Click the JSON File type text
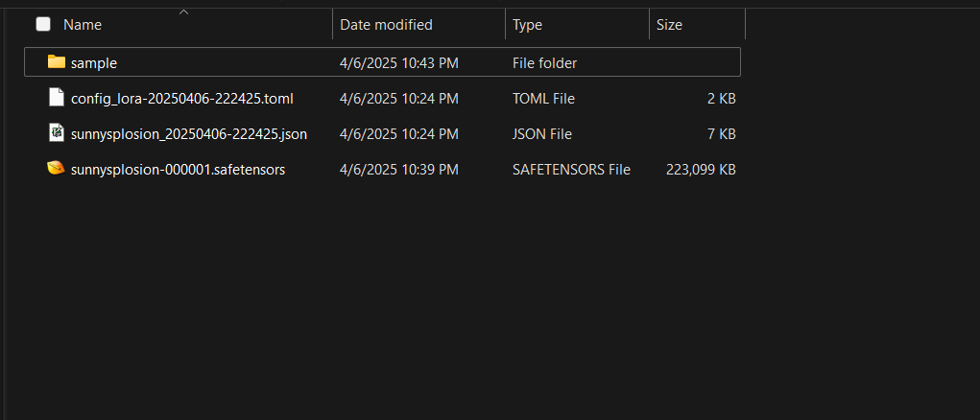This screenshot has height=420, width=980. [x=541, y=134]
